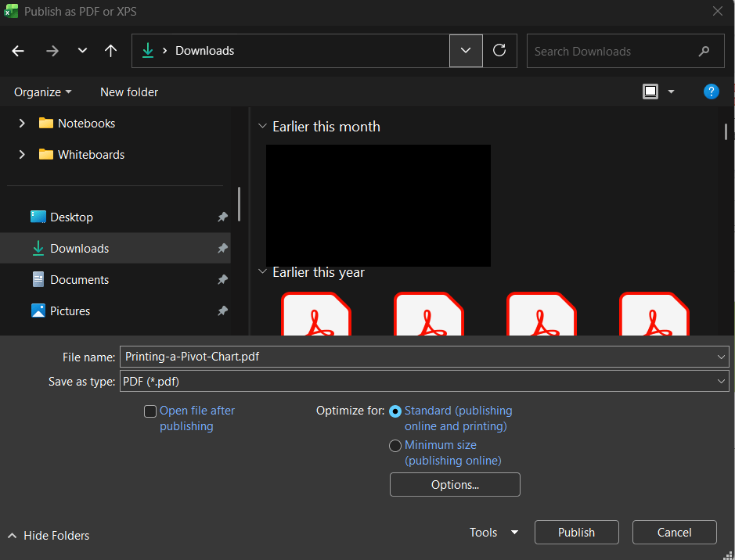
Task: Expand the Notebooks folder tree
Action: pos(22,124)
